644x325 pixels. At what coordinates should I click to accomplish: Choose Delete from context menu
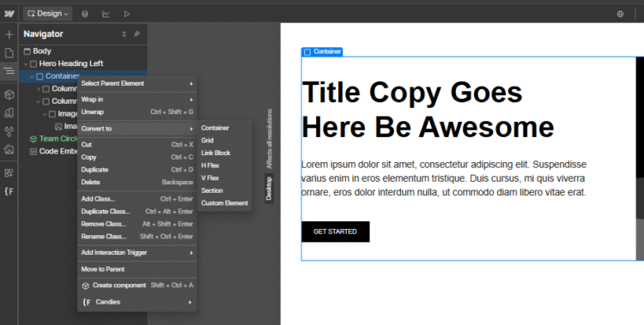pos(137,182)
